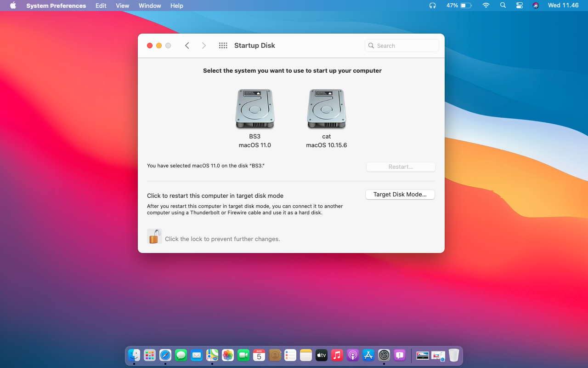Show all preferences grid
Screen dimensions: 588x368
(223, 46)
